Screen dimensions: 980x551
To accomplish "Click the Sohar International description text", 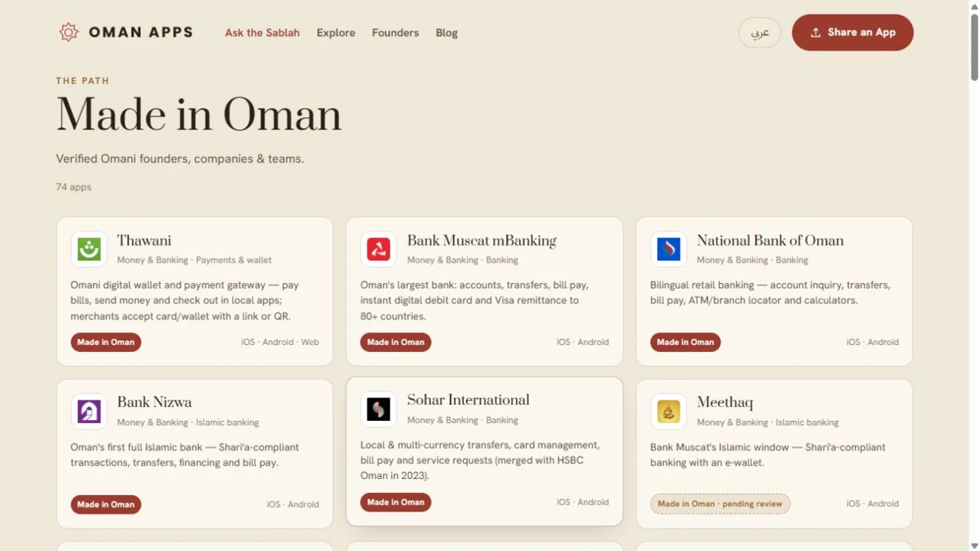I will tap(480, 460).
